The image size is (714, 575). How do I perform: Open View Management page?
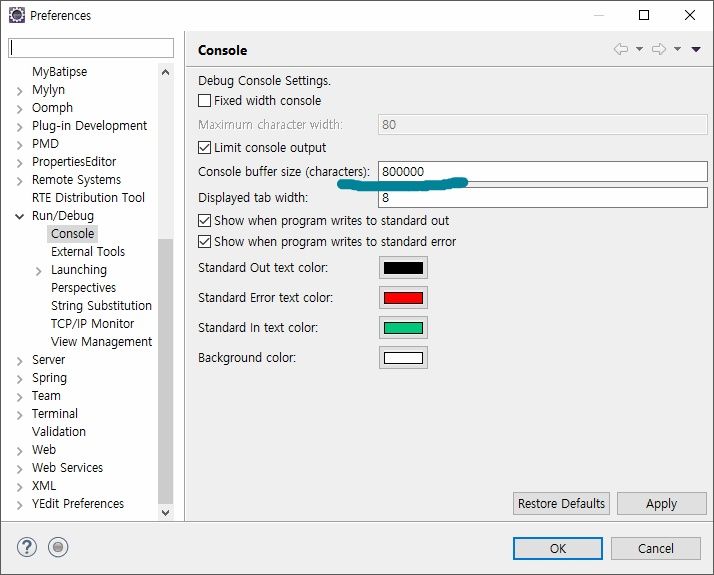coord(102,341)
